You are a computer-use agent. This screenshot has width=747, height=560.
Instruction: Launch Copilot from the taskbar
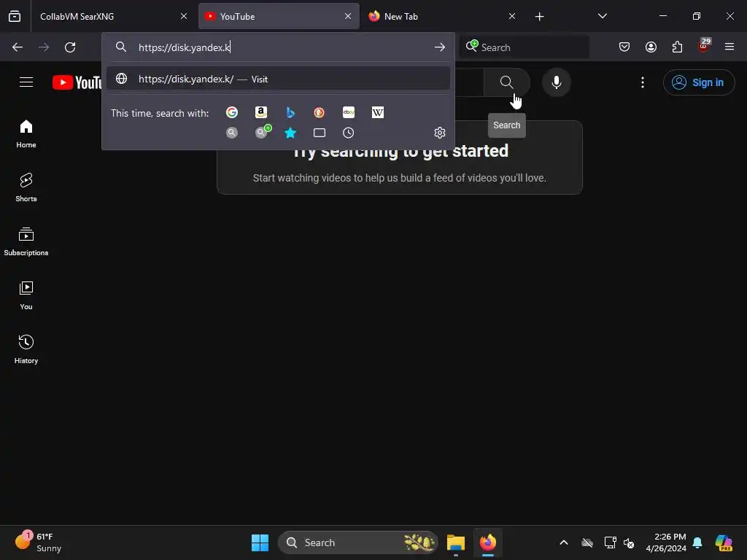tap(724, 542)
